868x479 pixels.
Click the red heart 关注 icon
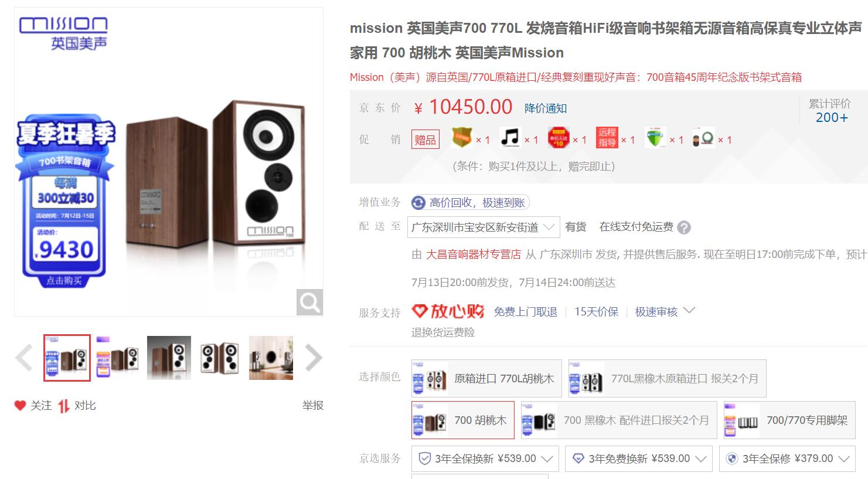[21, 405]
